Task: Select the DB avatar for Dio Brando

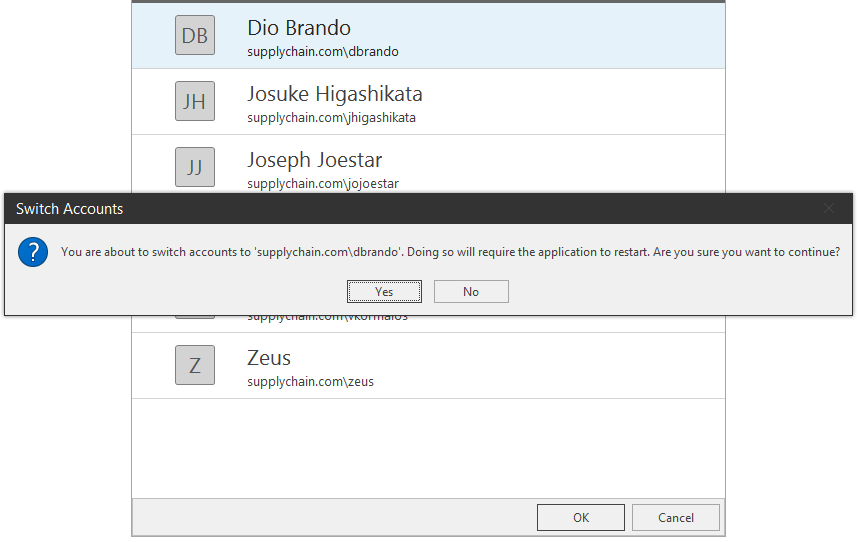Action: coord(195,36)
